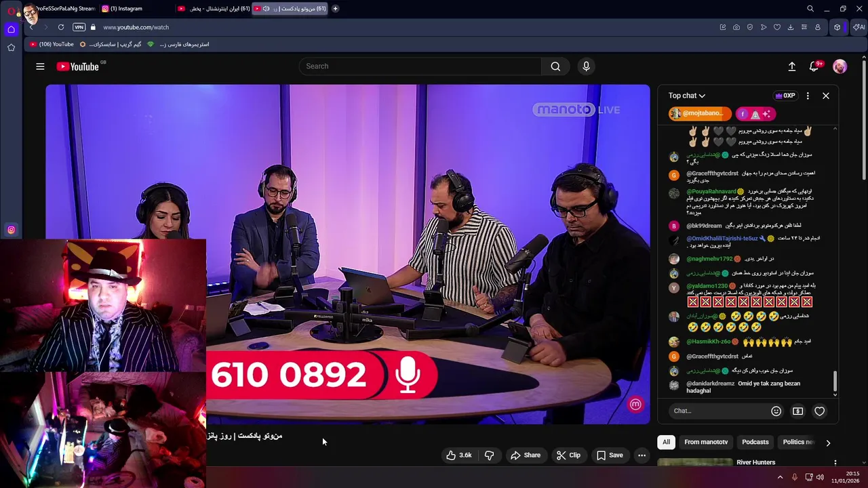Open the 0XP crown points badge
The image size is (868, 488).
pyautogui.click(x=785, y=96)
